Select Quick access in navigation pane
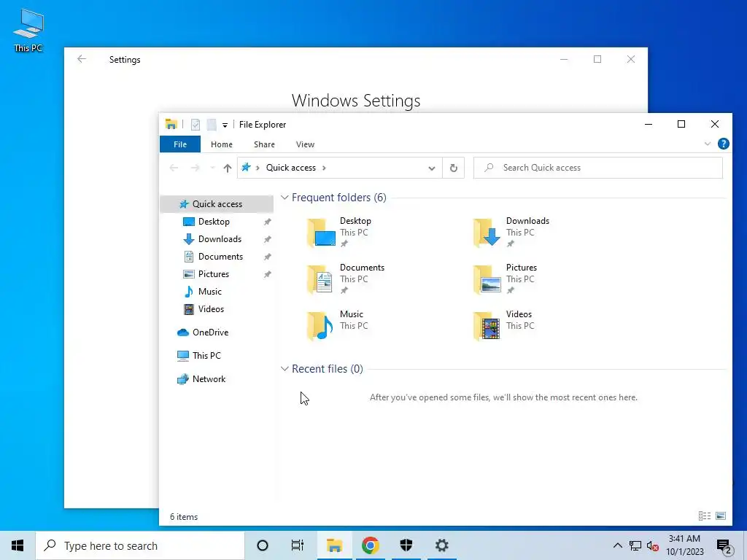The width and height of the screenshot is (747, 560). tap(217, 204)
